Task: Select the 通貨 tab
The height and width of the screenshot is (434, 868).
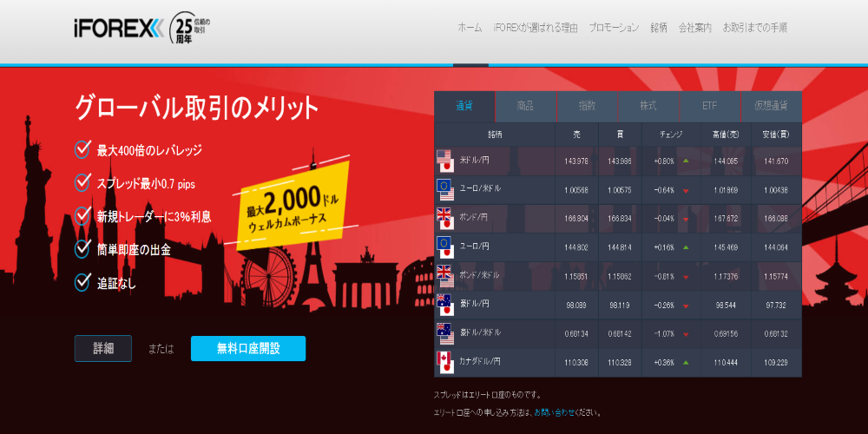Action: [x=464, y=106]
